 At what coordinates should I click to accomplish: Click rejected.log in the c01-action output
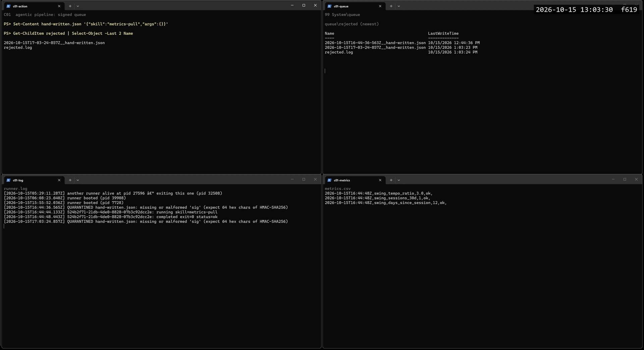click(18, 48)
